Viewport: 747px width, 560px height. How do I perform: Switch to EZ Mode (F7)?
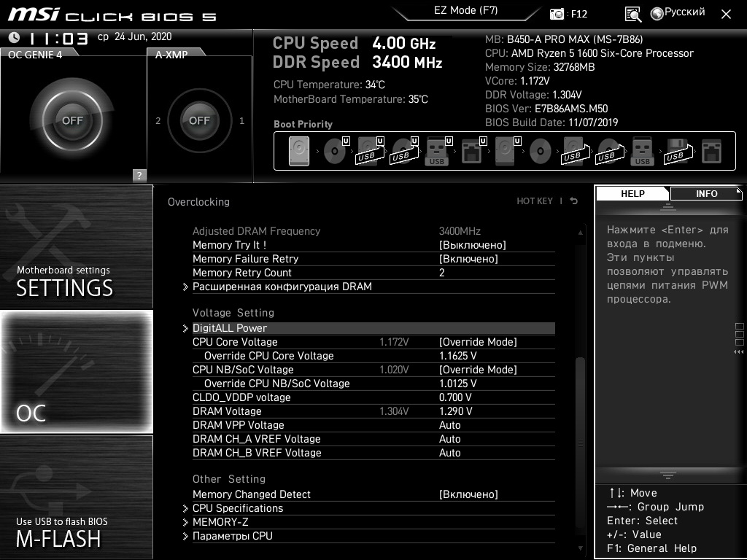[465, 10]
